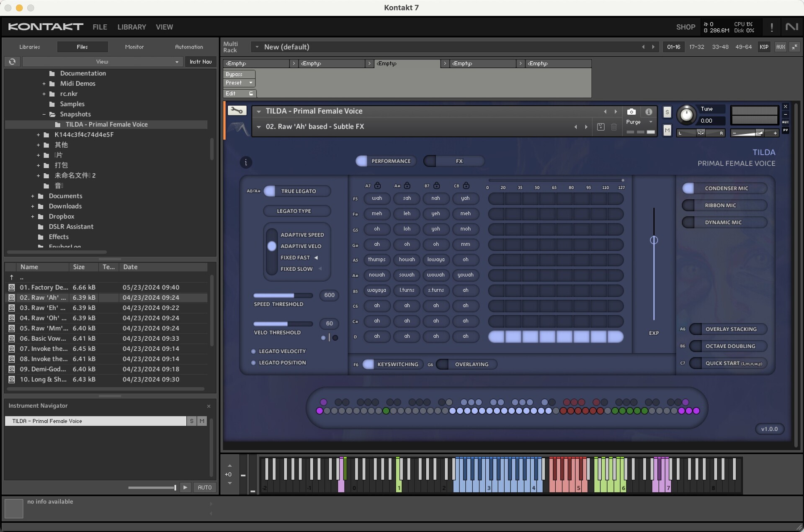Viewport: 804px width, 532px height.
Task: Click the snapshot camera icon
Action: [x=631, y=112]
